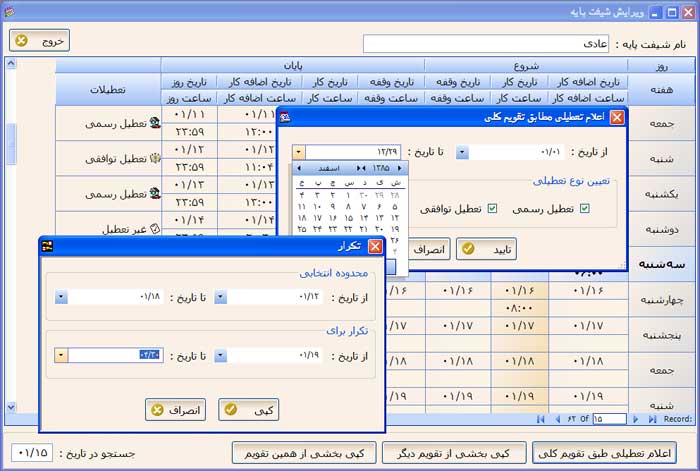
Task: Go to previous month in calendar popup
Action: tap(300, 168)
